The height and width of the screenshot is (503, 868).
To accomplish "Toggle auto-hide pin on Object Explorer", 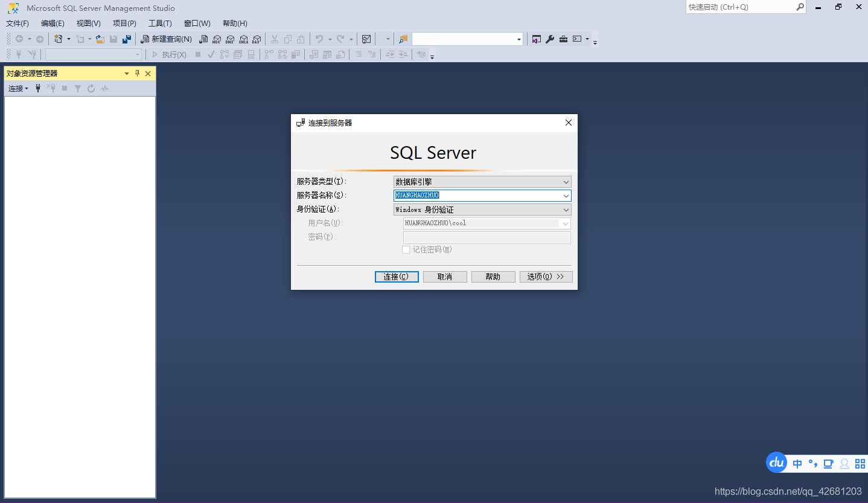I will 137,73.
